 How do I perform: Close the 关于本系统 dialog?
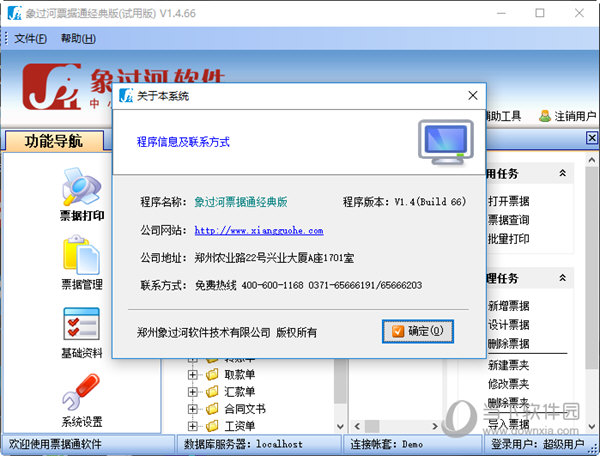tap(473, 96)
